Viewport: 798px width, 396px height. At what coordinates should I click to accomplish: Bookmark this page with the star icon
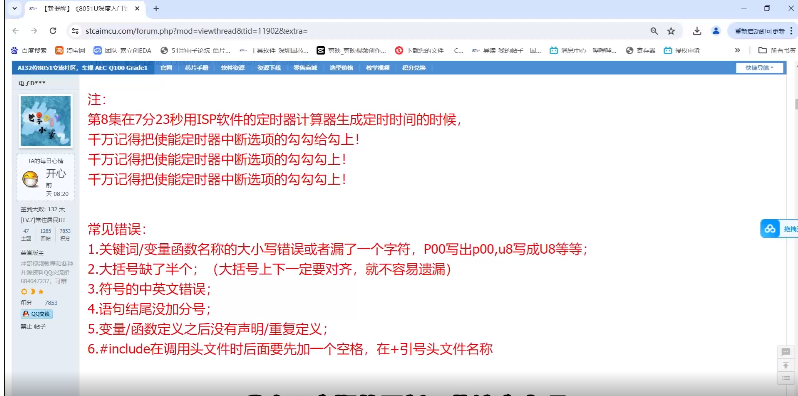click(x=671, y=31)
